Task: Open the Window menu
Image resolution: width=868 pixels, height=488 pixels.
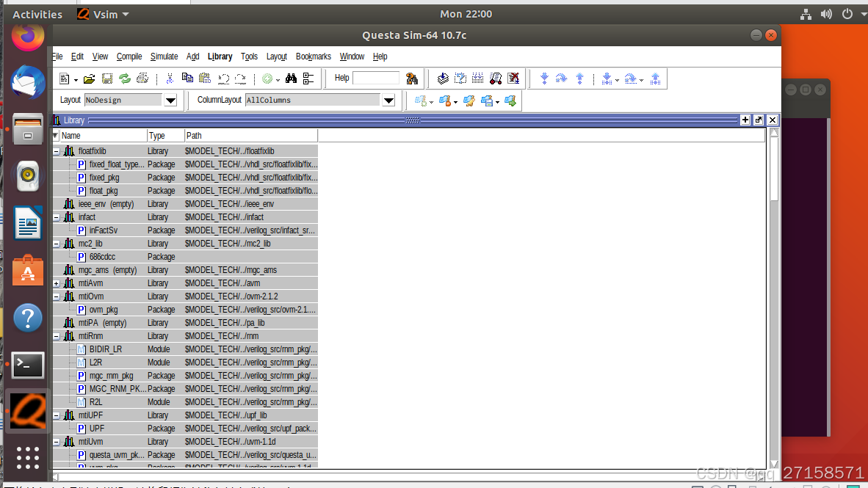Action: click(x=352, y=57)
